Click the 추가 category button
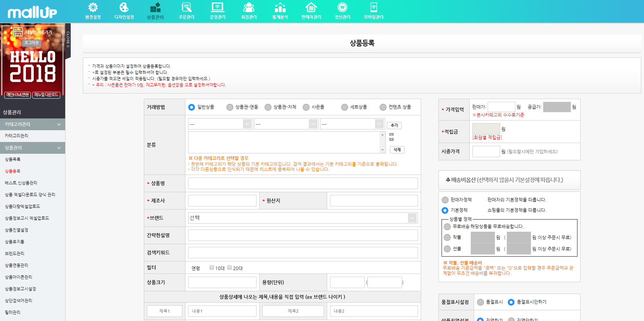The height and width of the screenshot is (321, 644). (394, 125)
